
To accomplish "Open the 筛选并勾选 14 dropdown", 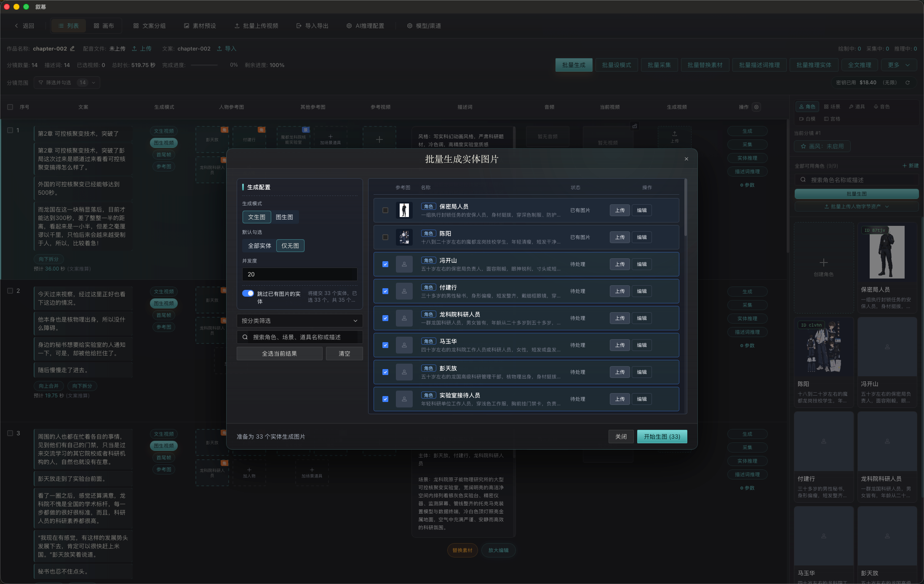I will pyautogui.click(x=67, y=83).
